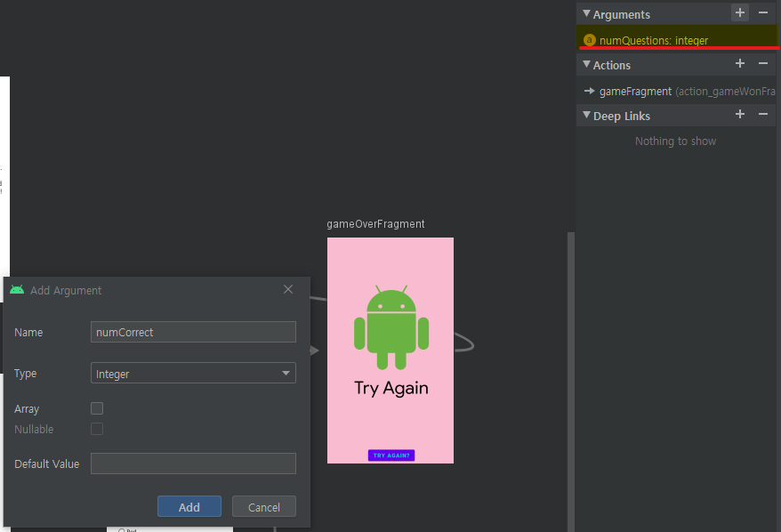Add a deep link with plus icon
The image size is (781, 532).
(x=740, y=114)
